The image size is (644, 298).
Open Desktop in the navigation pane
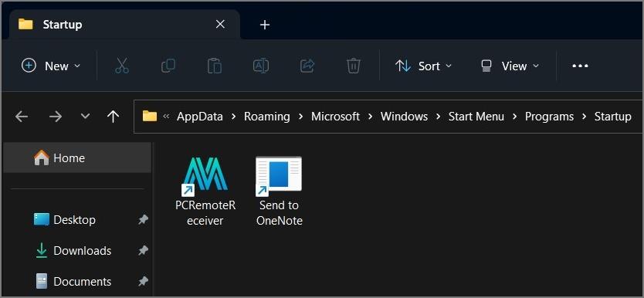pos(74,219)
